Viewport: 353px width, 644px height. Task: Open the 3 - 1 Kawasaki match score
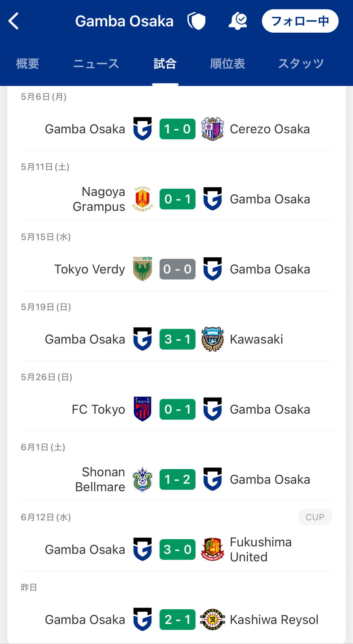coord(178,339)
